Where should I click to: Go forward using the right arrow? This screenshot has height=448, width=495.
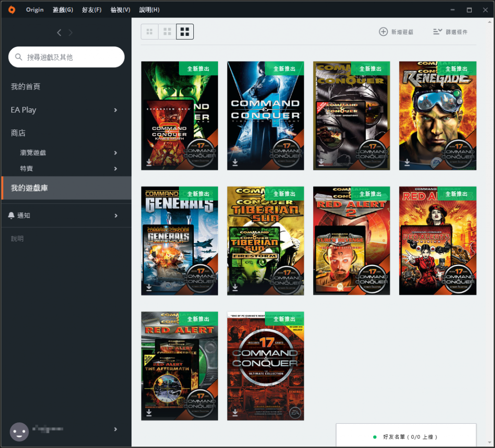[71, 32]
